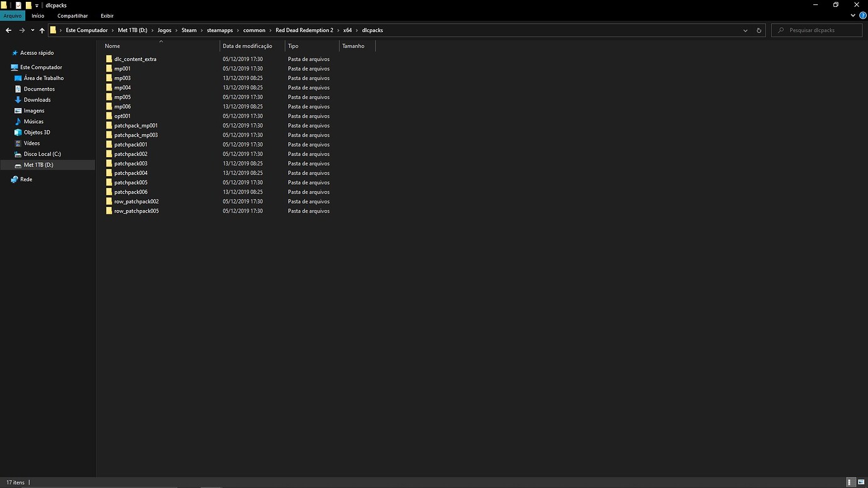Open Propriedades from the quick access toolbar
The width and height of the screenshot is (868, 488).
tap(18, 5)
